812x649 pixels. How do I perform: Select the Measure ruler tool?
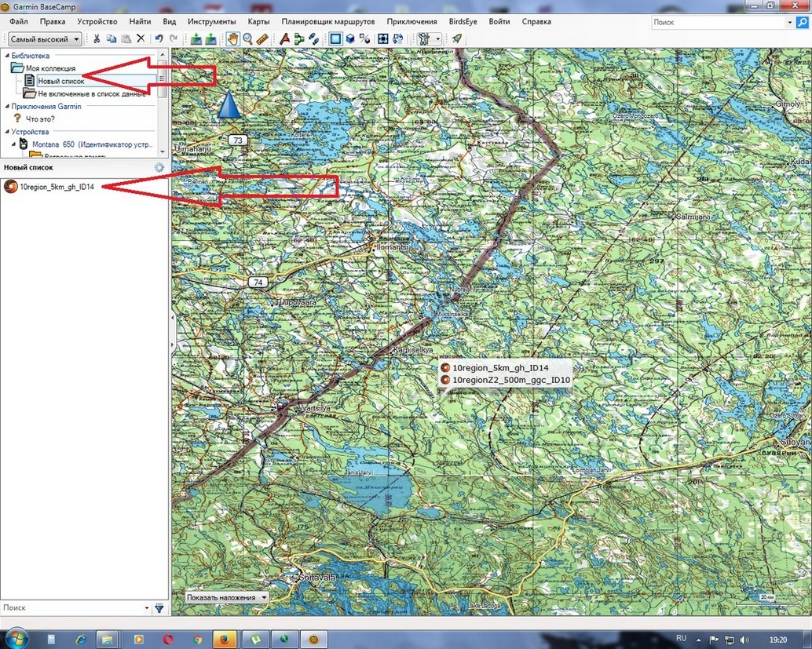[262, 38]
